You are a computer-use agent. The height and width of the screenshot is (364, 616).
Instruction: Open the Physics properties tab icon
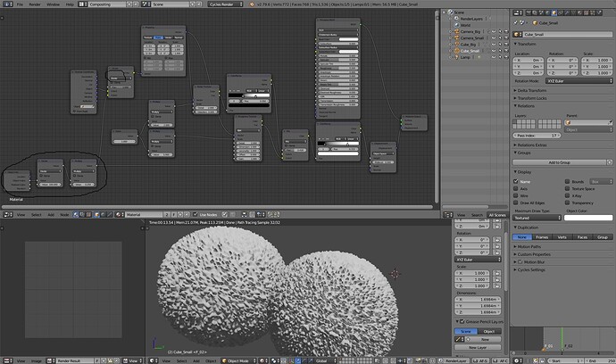pos(600,13)
